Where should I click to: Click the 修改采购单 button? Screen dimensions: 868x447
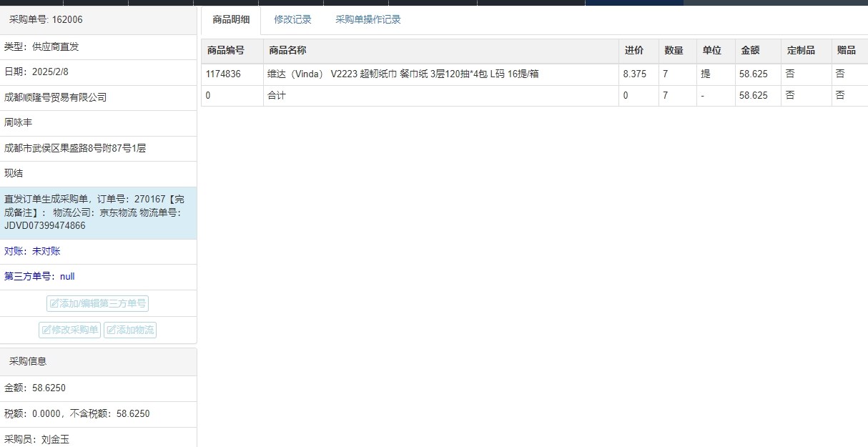point(69,330)
